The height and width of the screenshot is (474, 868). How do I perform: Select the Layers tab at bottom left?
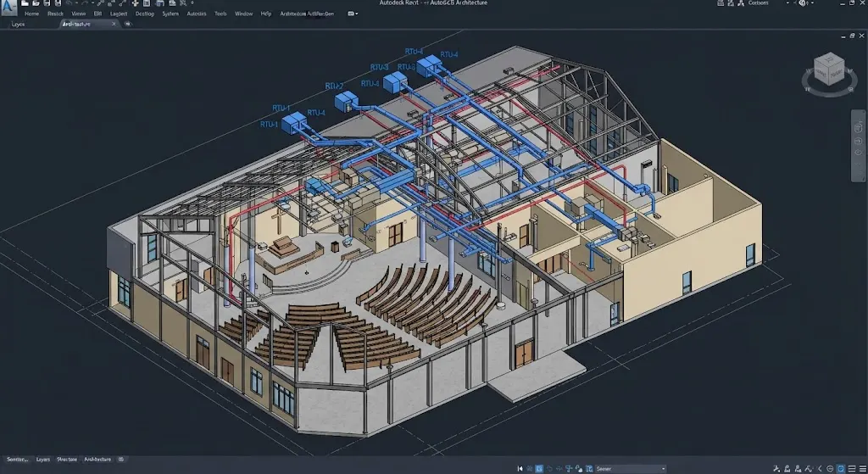(x=42, y=460)
